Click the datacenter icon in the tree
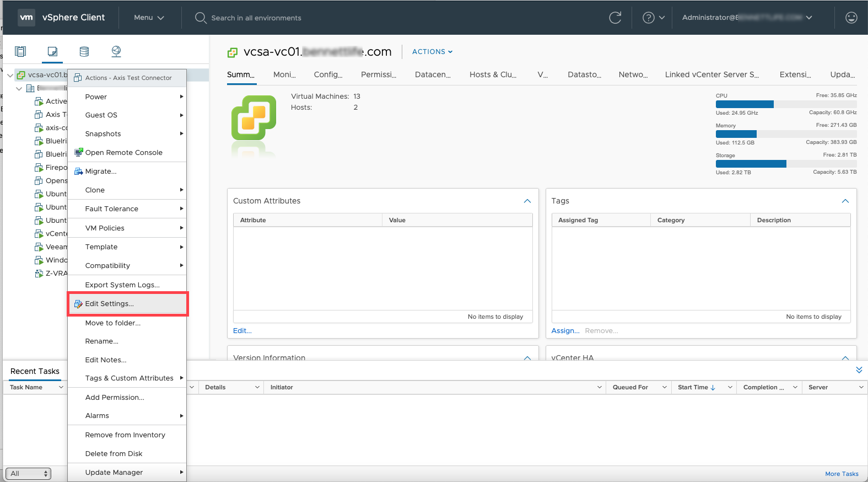Image resolution: width=868 pixels, height=482 pixels. click(30, 88)
